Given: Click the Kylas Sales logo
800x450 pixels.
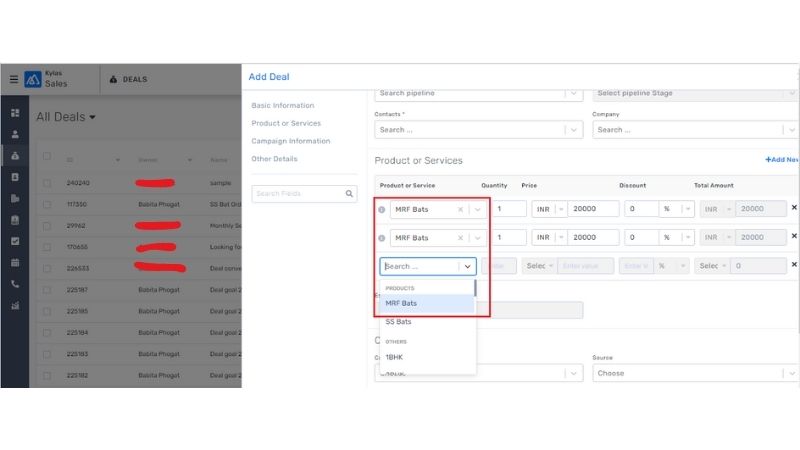Looking at the screenshot, I should coord(33,79).
